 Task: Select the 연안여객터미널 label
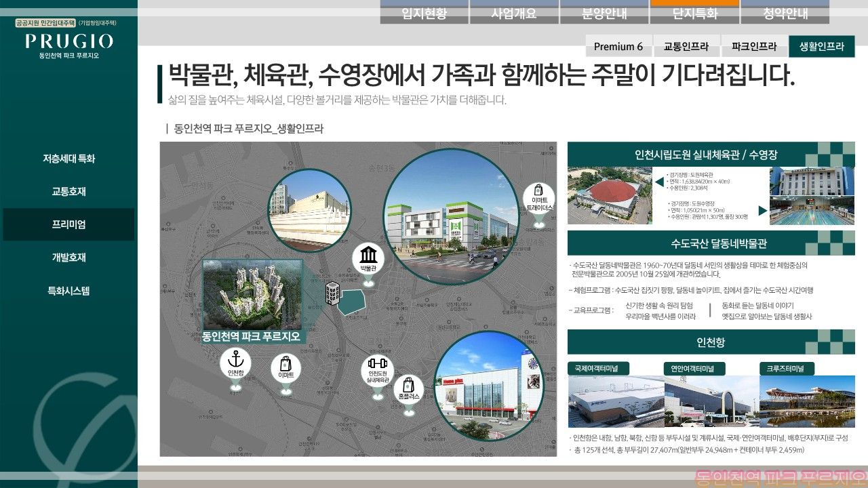[694, 369]
